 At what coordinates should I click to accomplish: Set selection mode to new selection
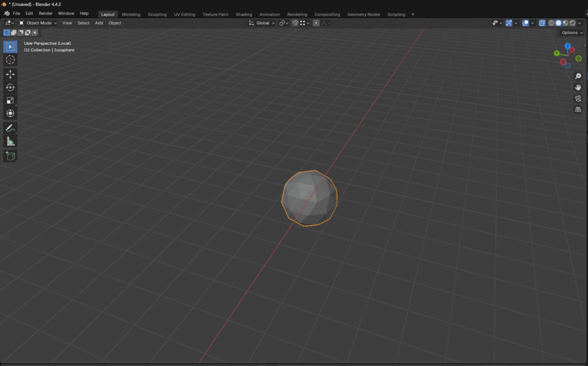[x=7, y=33]
